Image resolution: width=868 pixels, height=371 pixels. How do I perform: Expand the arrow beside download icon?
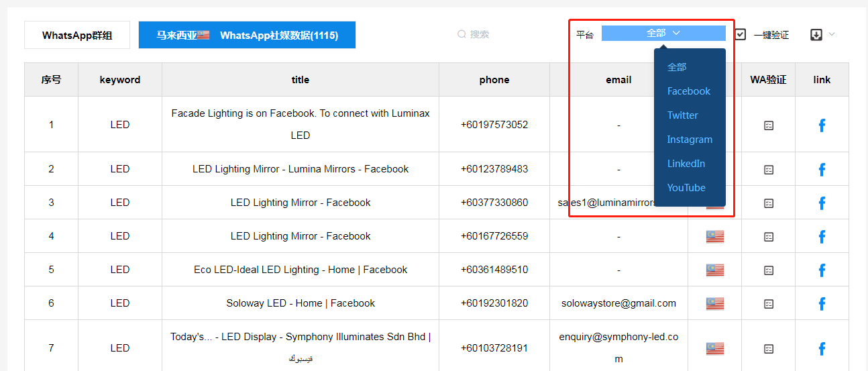[x=832, y=34]
